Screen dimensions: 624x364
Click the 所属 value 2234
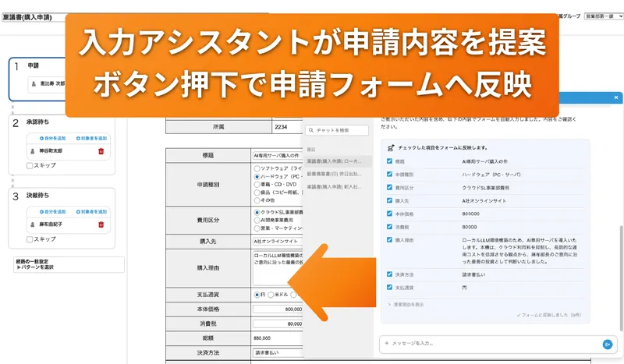[x=281, y=127]
